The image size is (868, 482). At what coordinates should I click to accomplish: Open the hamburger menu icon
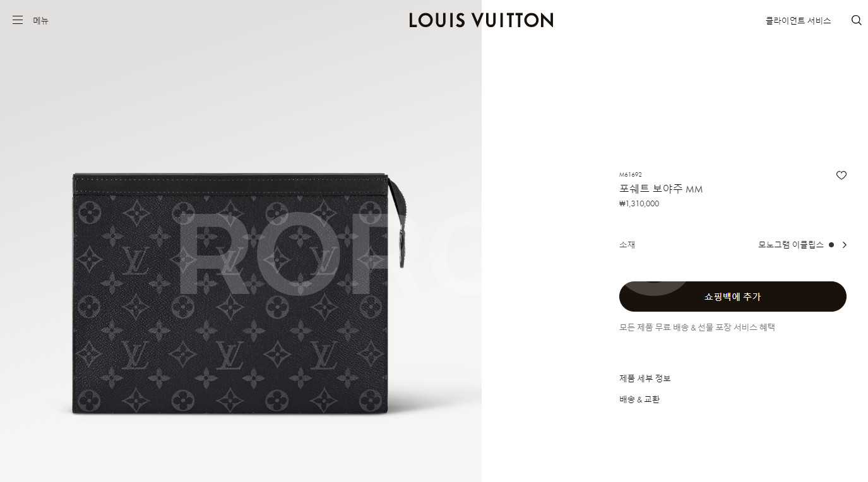pos(18,20)
